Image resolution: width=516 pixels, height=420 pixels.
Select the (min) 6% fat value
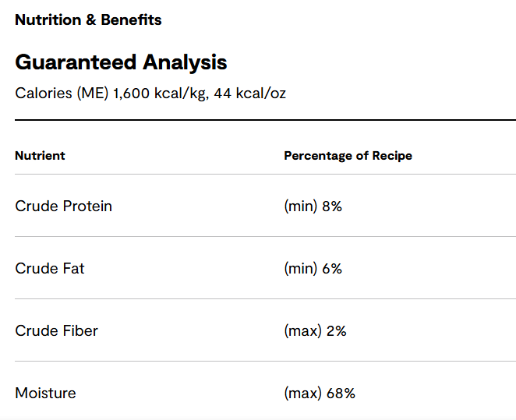click(313, 269)
